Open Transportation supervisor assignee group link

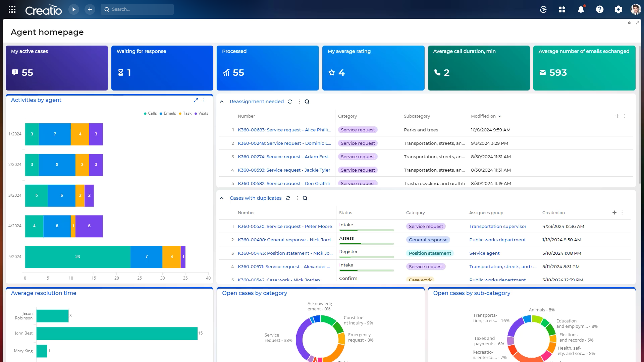[x=497, y=226]
